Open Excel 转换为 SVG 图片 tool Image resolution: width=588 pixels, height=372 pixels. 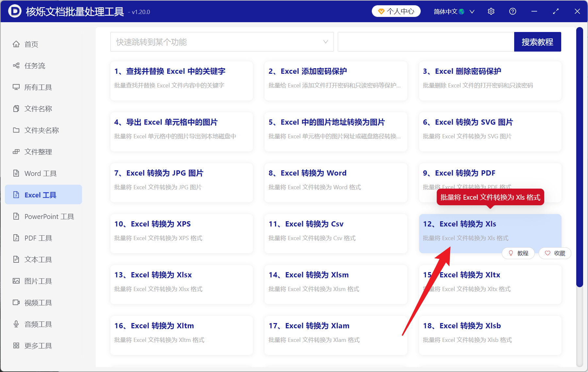tap(490, 132)
